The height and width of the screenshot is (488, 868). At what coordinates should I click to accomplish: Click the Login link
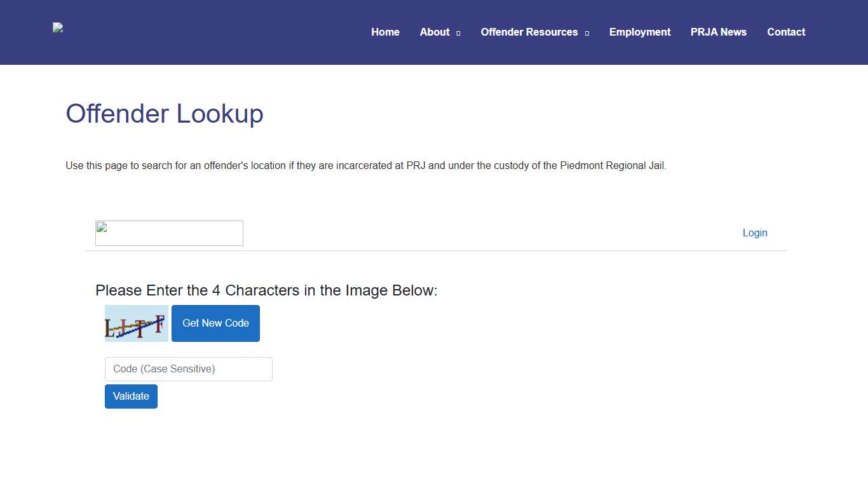755,233
